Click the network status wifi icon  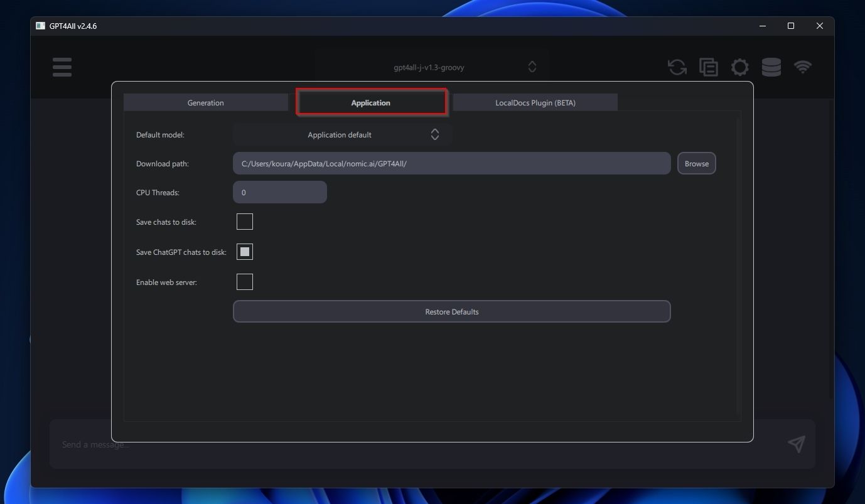pyautogui.click(x=802, y=67)
